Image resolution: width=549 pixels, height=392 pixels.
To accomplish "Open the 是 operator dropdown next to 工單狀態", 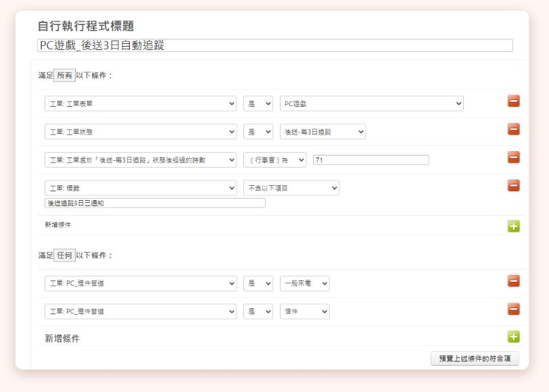I will click(258, 132).
